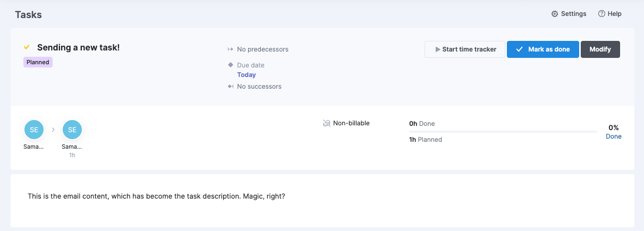
Task: Click the yellow checkmark beside the task title
Action: [x=27, y=47]
